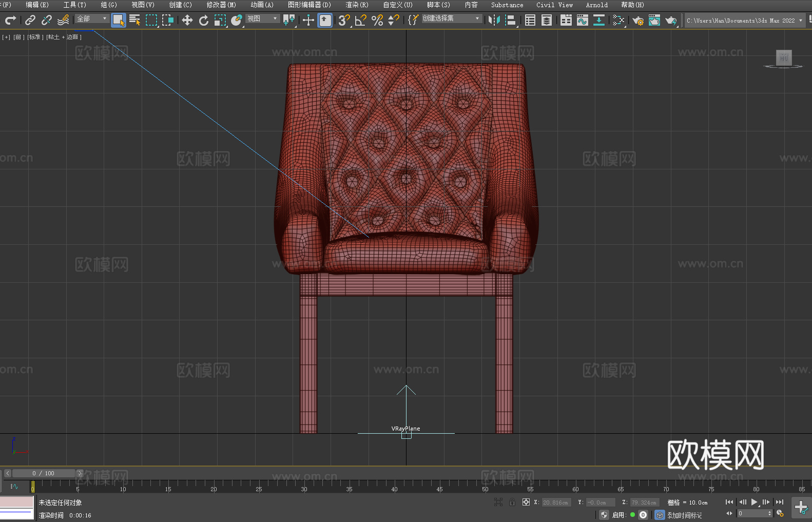Open selection filter dropdown 全部
The height and width of the screenshot is (522, 812).
[x=91, y=18]
